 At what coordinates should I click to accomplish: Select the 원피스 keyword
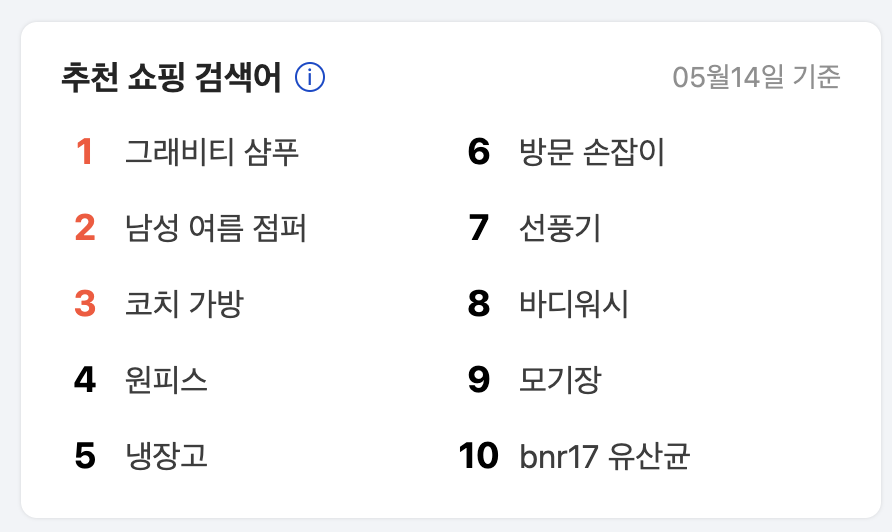pyautogui.click(x=166, y=380)
